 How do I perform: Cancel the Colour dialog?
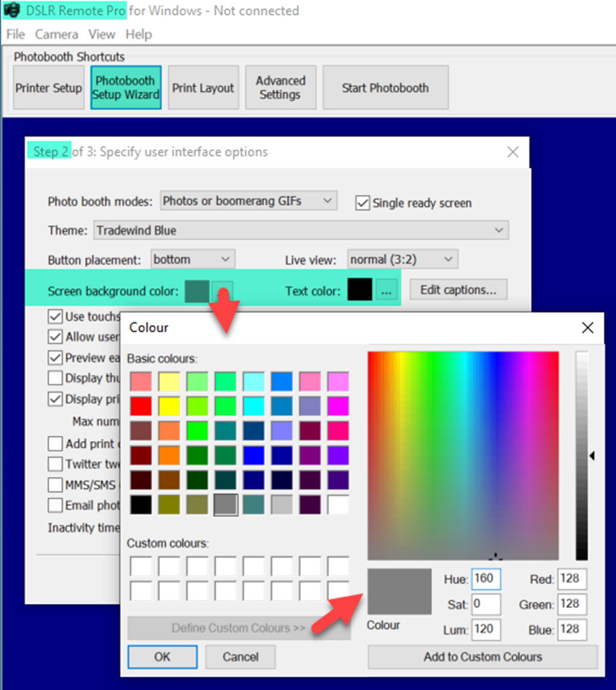[x=240, y=657]
